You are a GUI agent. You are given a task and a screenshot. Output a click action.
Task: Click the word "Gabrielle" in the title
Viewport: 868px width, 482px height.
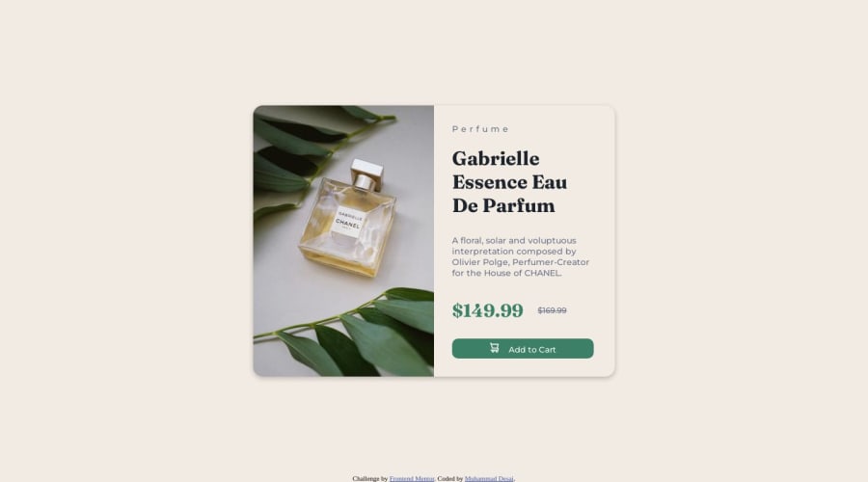[496, 159]
